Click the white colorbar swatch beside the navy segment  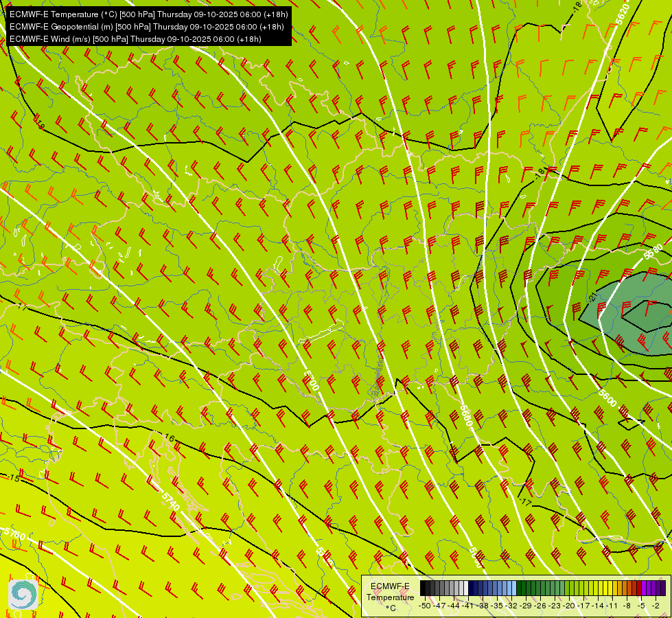pyautogui.click(x=466, y=588)
